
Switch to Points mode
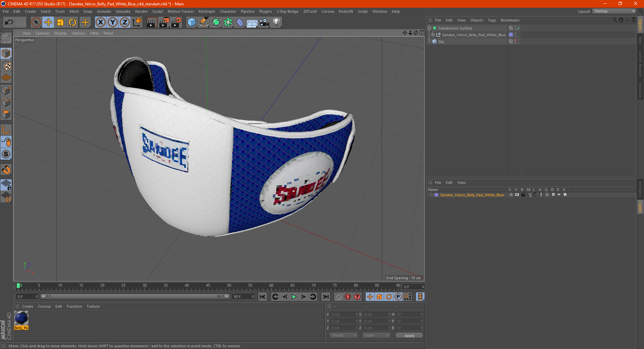(x=6, y=90)
